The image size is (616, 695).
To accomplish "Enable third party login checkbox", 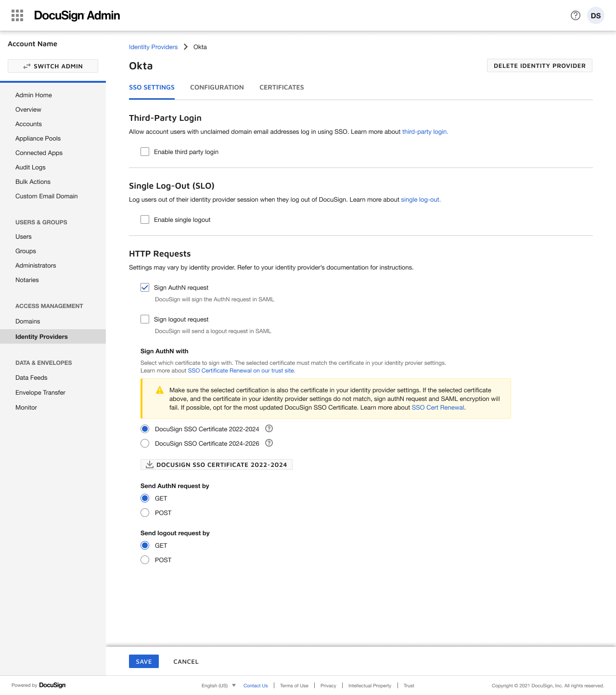I will tap(145, 152).
